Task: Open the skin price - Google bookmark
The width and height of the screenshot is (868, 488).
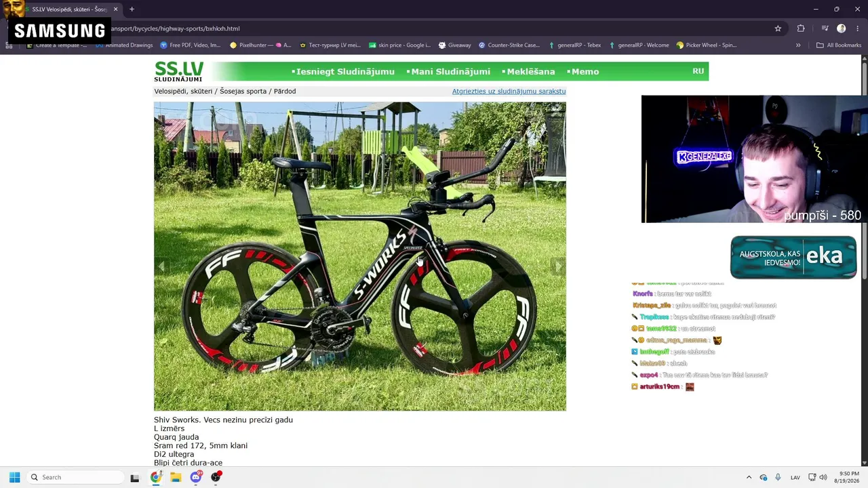Action: 399,45
